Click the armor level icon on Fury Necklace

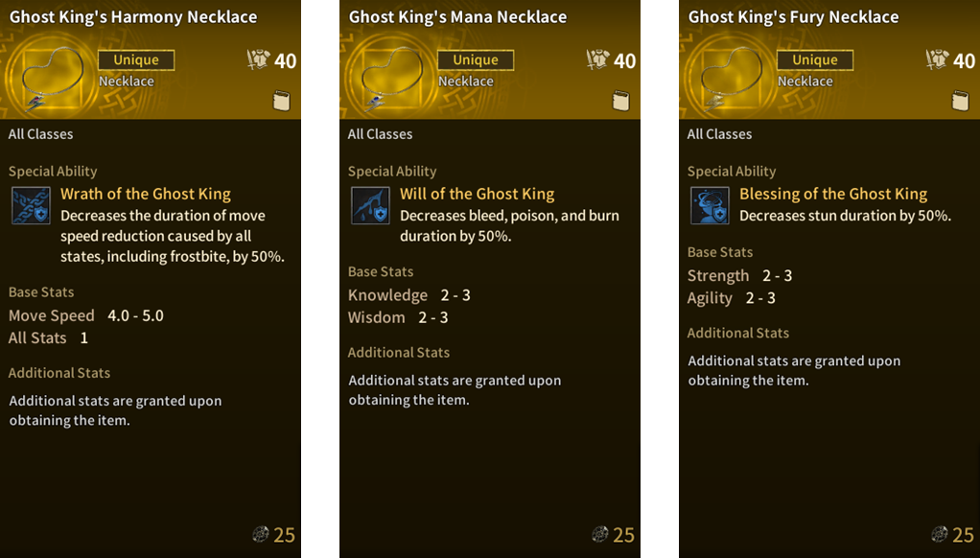point(937,60)
